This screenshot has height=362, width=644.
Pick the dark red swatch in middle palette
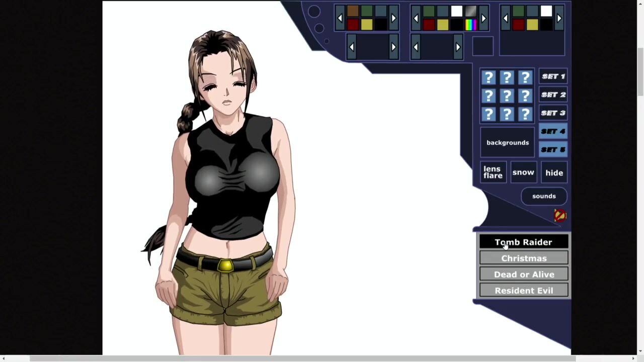tap(429, 25)
